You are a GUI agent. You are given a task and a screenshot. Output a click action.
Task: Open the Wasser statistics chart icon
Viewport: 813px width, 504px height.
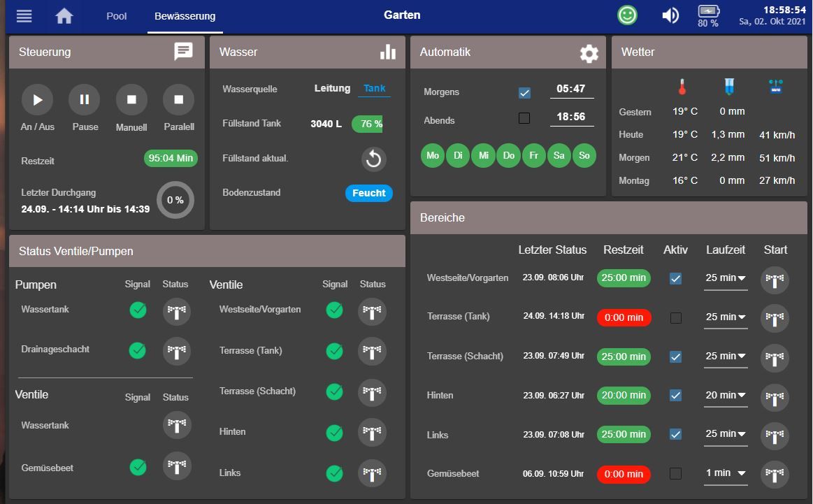coord(387,52)
